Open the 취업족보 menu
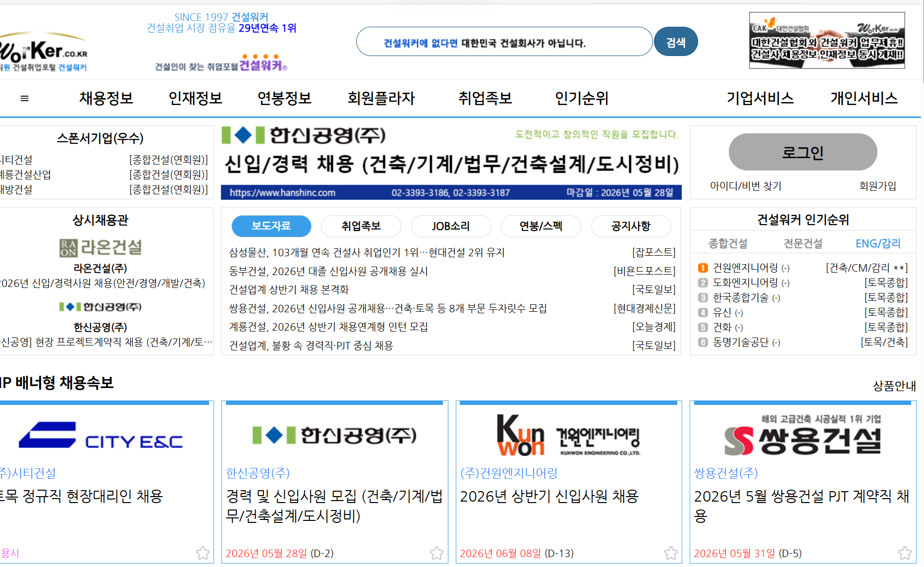 tap(485, 98)
